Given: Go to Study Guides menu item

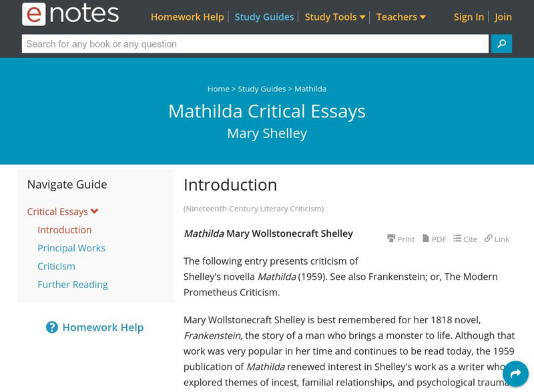Looking at the screenshot, I should pyautogui.click(x=264, y=17).
